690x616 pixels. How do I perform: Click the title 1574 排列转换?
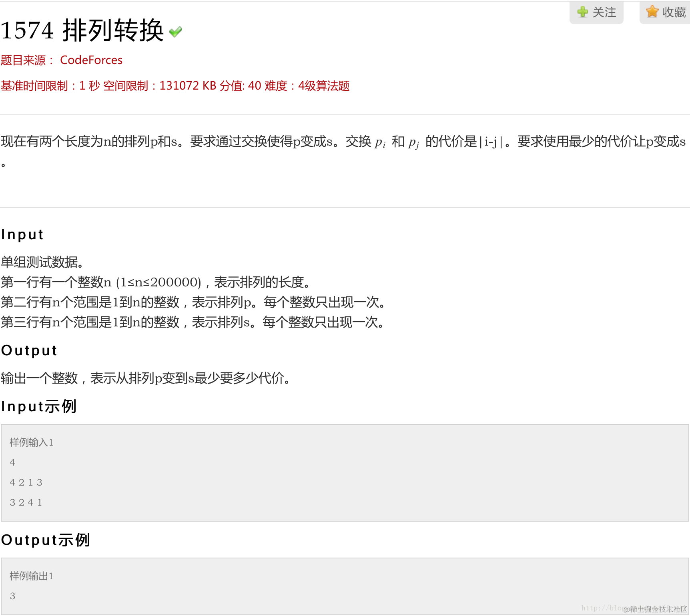point(82,30)
